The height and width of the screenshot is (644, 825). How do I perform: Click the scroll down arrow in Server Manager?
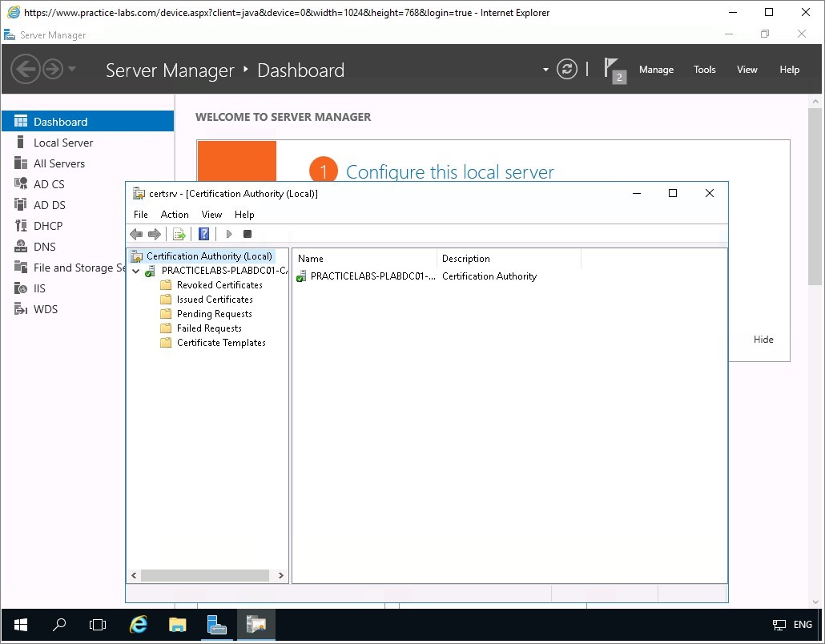[x=815, y=602]
